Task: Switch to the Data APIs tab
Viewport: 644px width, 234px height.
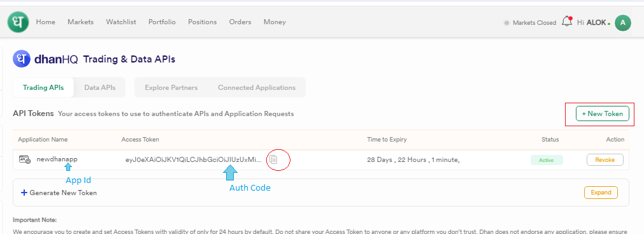Action: pyautogui.click(x=100, y=87)
